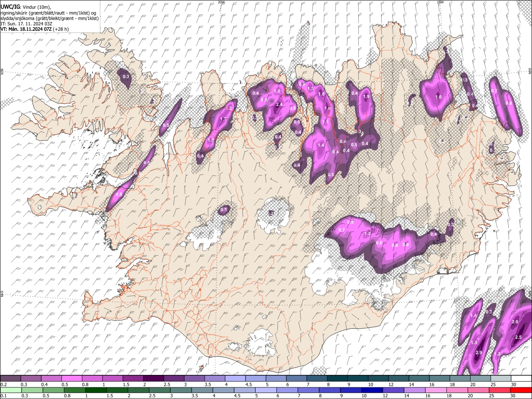
Task: Click the '1.0' snowfall value on the map
Action: pos(277,91)
